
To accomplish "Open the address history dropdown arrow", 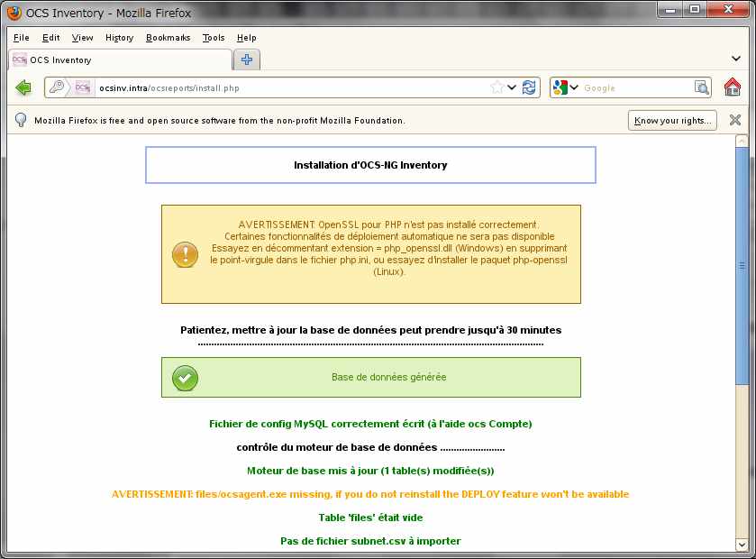I will (x=512, y=87).
